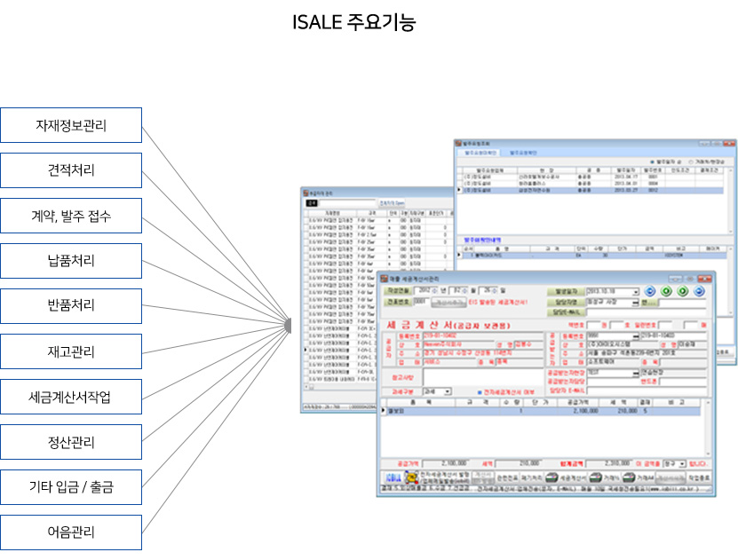Select the 어음관리 feature box
The image size is (738, 560).
click(x=71, y=532)
